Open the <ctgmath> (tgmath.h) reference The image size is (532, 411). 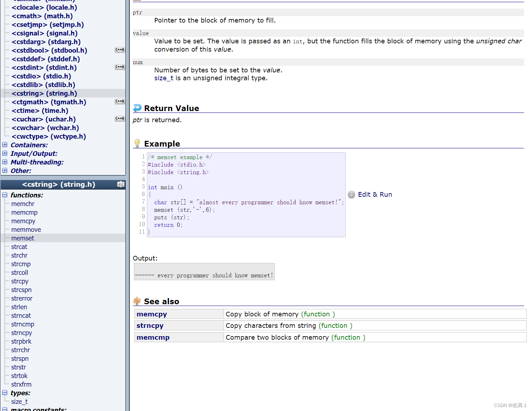[x=49, y=102]
